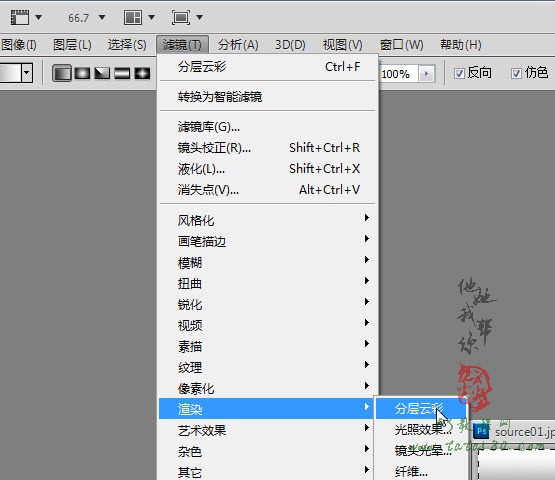Screen dimensions: 555x480
Task: Select the highlighted 渲染 menu item
Action: pos(266,409)
